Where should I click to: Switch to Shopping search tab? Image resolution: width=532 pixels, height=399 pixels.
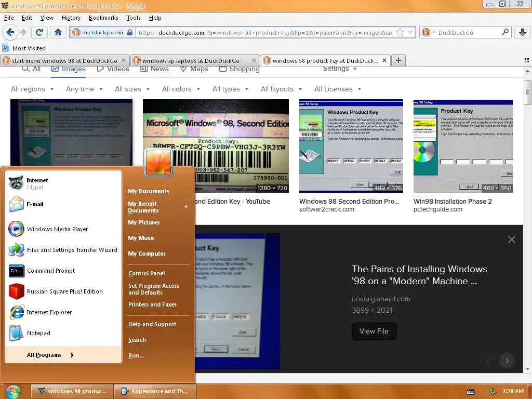point(239,69)
